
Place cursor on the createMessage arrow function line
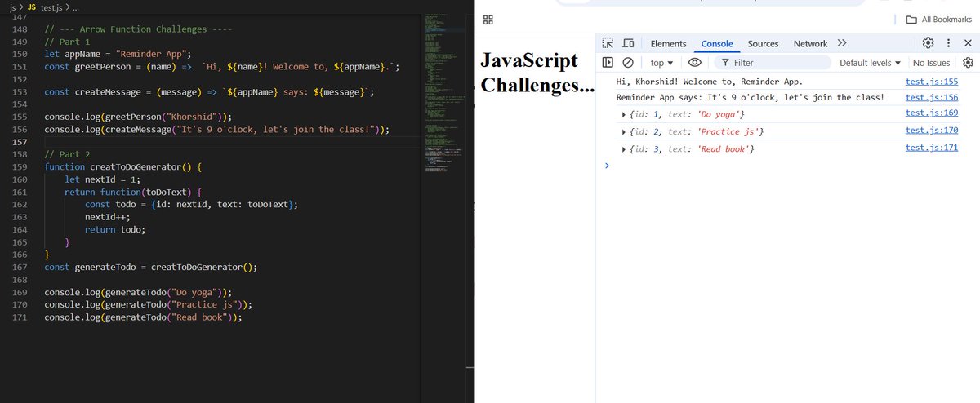click(210, 92)
